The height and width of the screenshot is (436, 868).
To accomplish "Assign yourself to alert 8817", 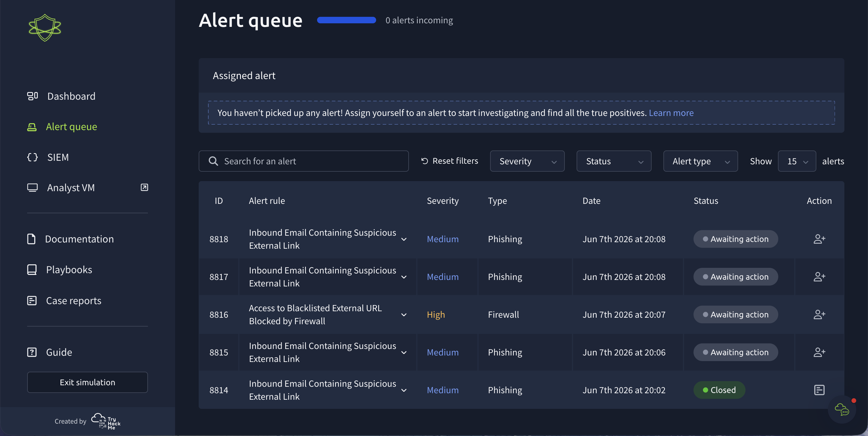I will point(819,277).
